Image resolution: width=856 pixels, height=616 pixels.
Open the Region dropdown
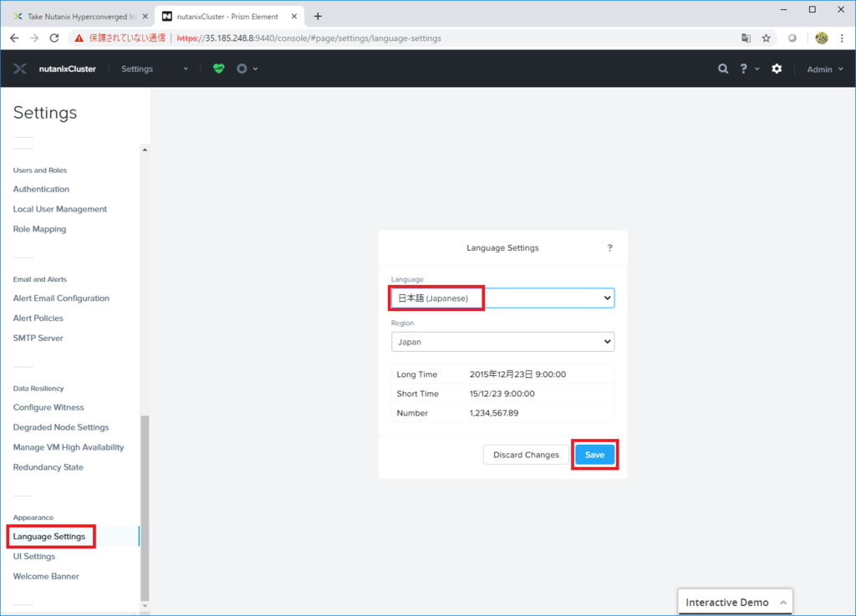coord(502,342)
